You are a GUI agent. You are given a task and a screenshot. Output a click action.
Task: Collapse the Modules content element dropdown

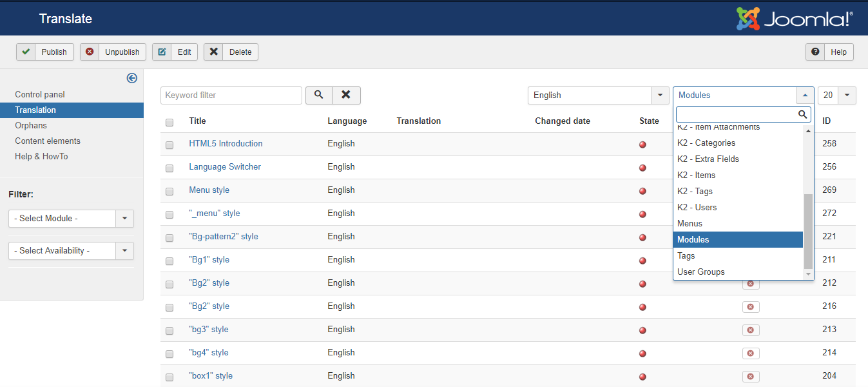pyautogui.click(x=743, y=95)
